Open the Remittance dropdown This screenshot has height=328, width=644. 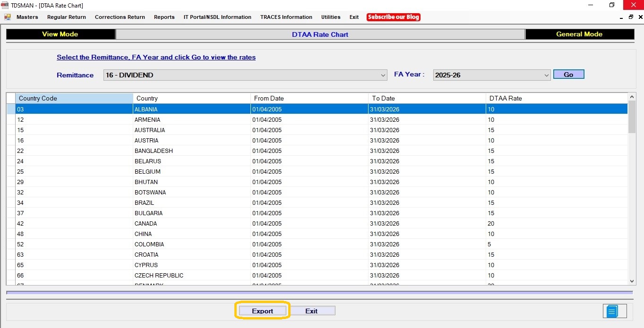click(x=383, y=75)
